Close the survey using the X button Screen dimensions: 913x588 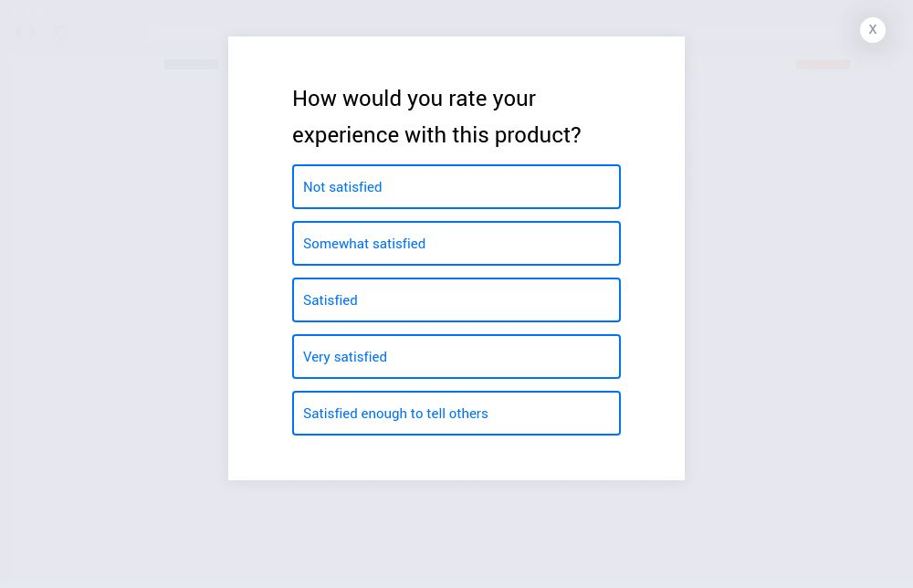[x=872, y=29]
